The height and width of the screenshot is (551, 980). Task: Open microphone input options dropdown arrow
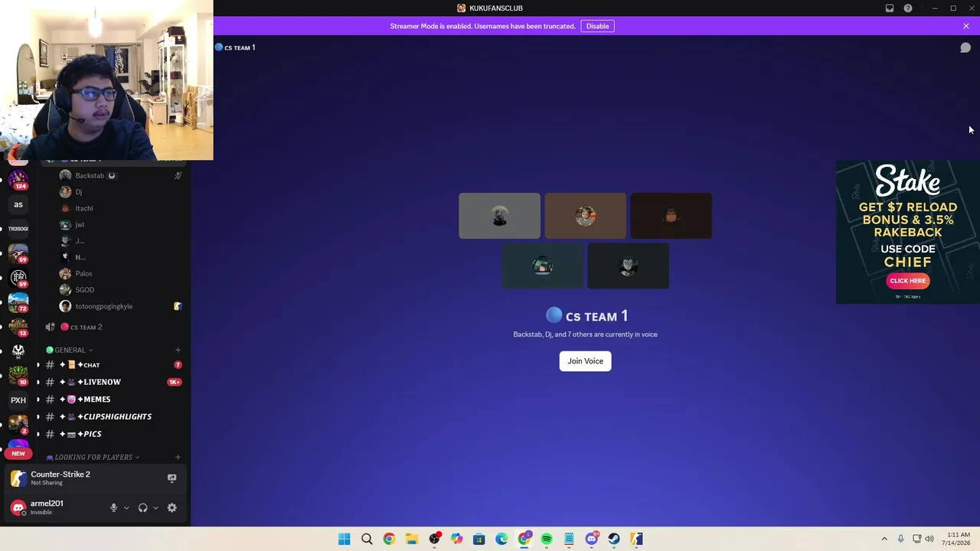(x=126, y=507)
